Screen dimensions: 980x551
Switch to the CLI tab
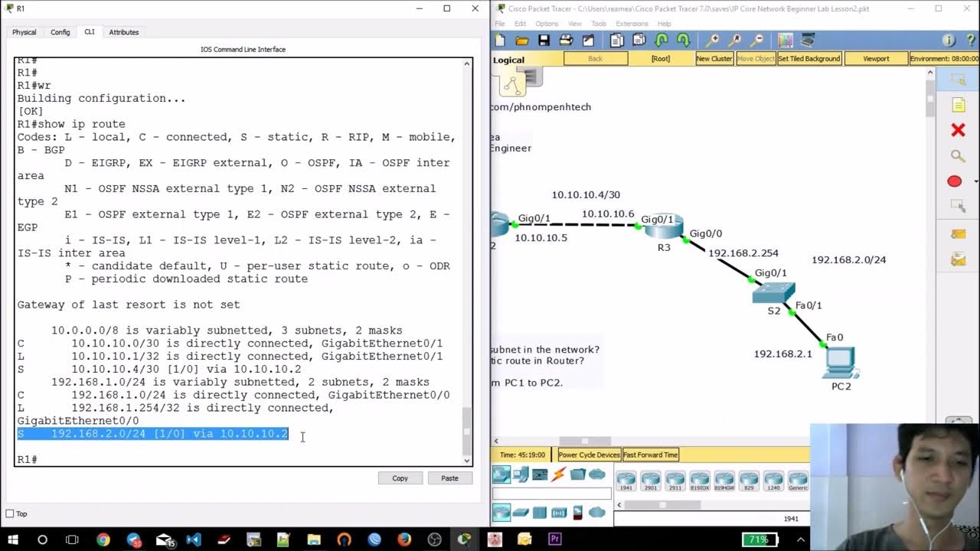[x=90, y=32]
